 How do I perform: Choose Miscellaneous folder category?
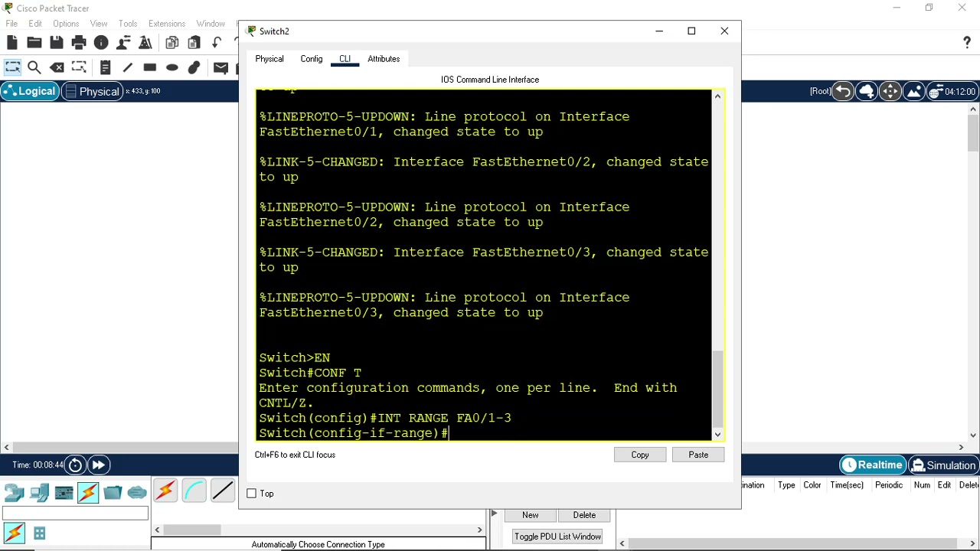tap(113, 493)
